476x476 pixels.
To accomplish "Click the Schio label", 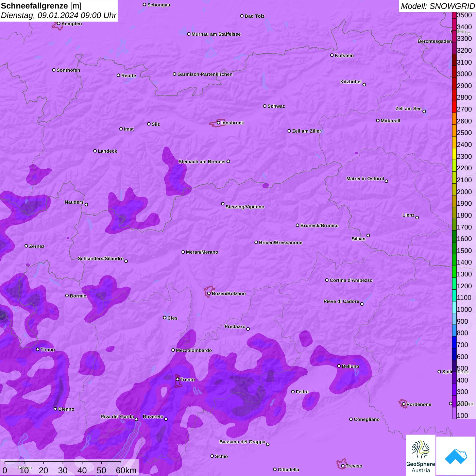I will [221, 456].
